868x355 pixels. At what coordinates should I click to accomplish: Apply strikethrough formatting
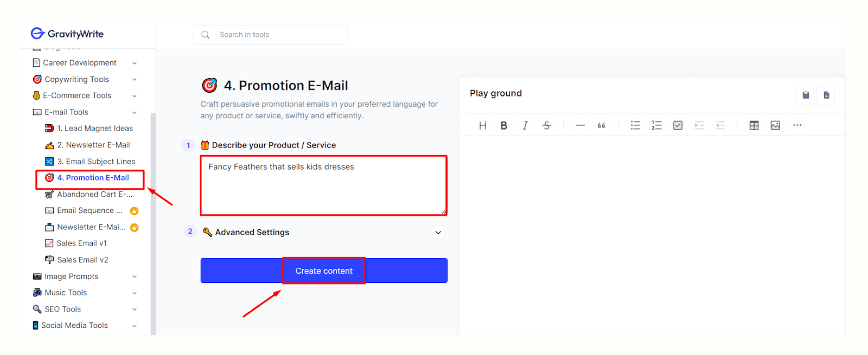[547, 126]
